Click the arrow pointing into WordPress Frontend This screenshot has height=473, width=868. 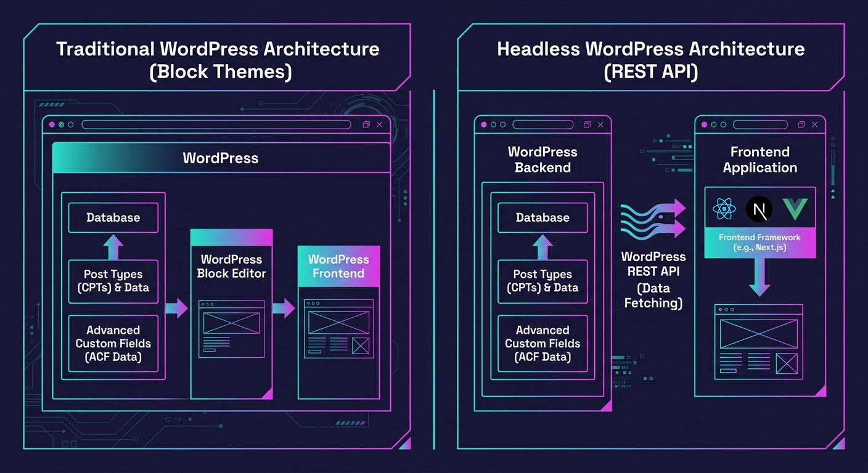[x=284, y=308]
